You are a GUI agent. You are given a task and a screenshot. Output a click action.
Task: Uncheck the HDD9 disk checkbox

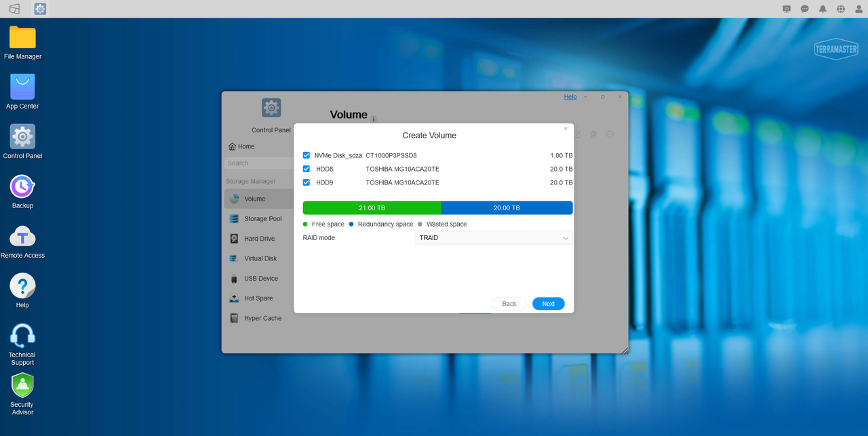pyautogui.click(x=307, y=182)
